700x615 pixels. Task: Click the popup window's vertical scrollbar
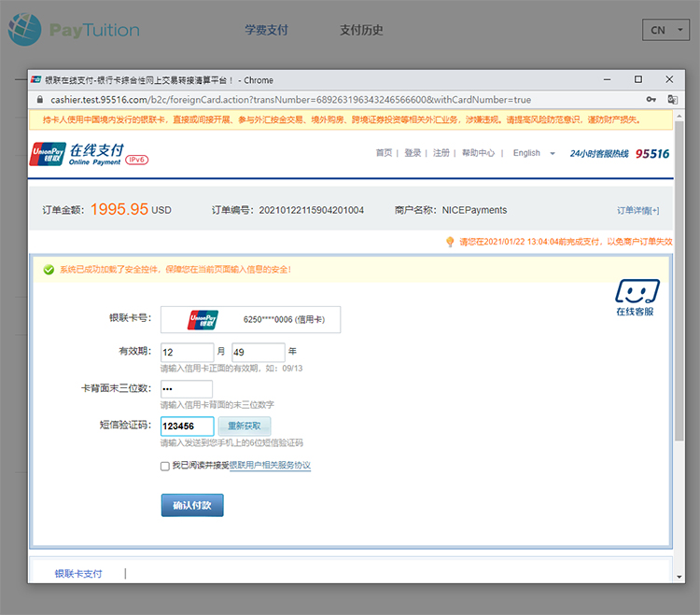[x=679, y=280]
